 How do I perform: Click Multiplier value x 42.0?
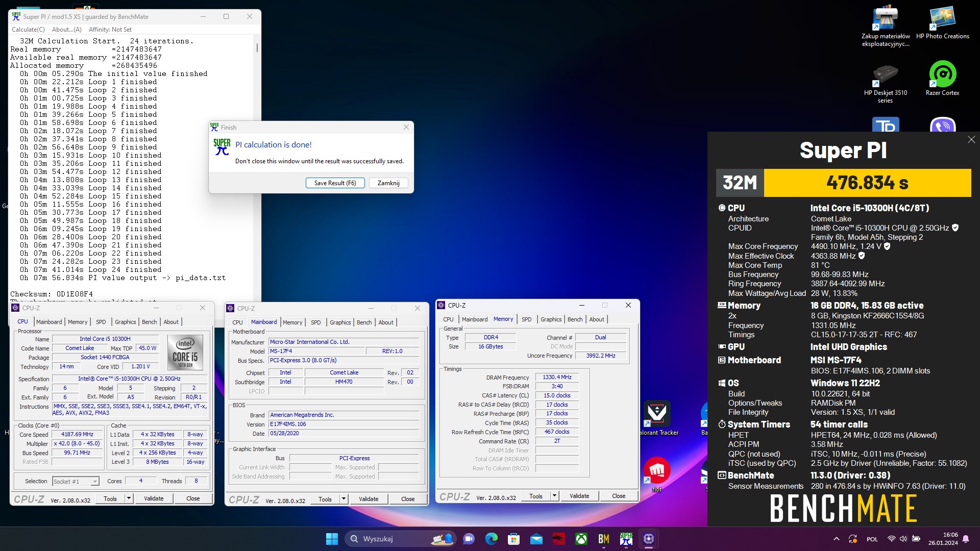(78, 444)
